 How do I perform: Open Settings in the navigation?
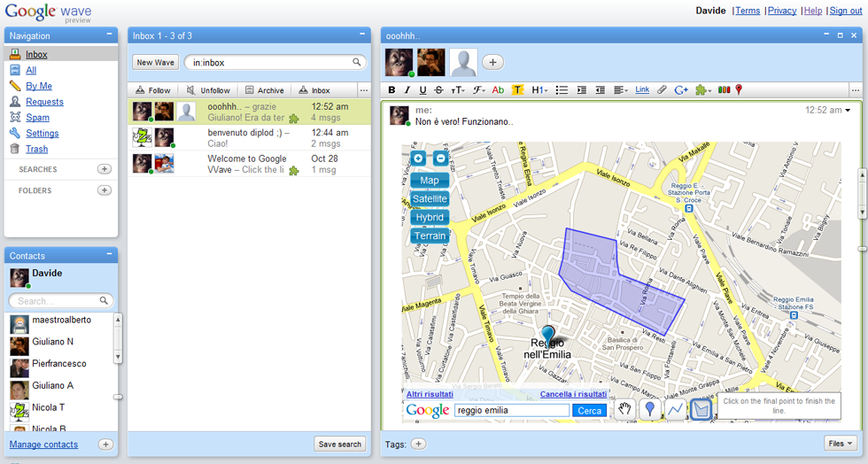click(43, 134)
